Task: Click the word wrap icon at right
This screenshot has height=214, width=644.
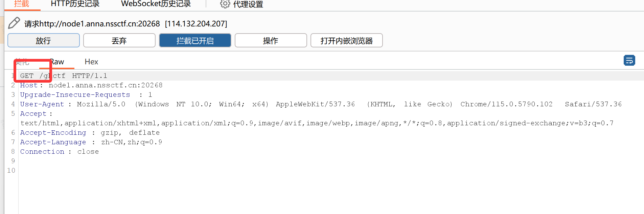Action: [629, 61]
